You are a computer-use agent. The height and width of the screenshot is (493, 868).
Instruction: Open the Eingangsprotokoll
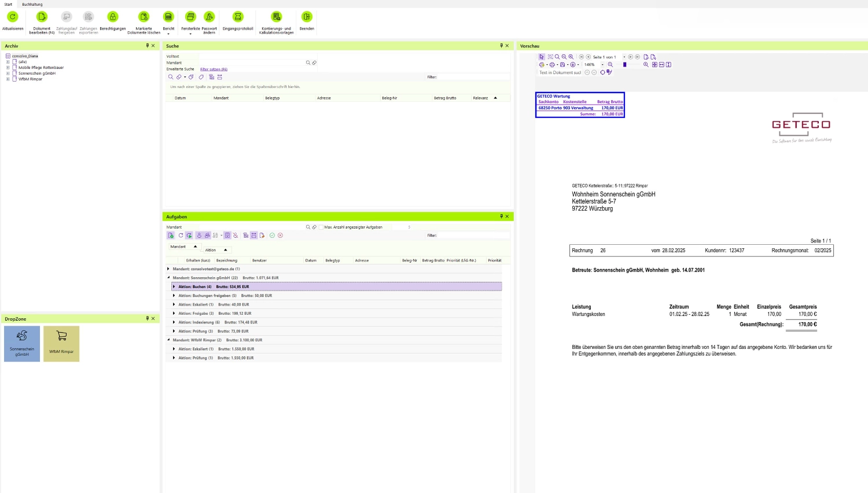click(238, 18)
